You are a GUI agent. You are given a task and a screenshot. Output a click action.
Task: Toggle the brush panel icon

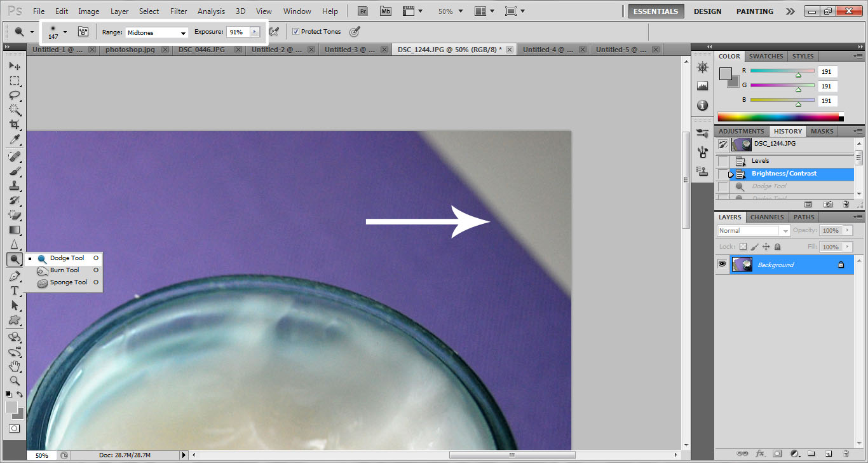[83, 31]
